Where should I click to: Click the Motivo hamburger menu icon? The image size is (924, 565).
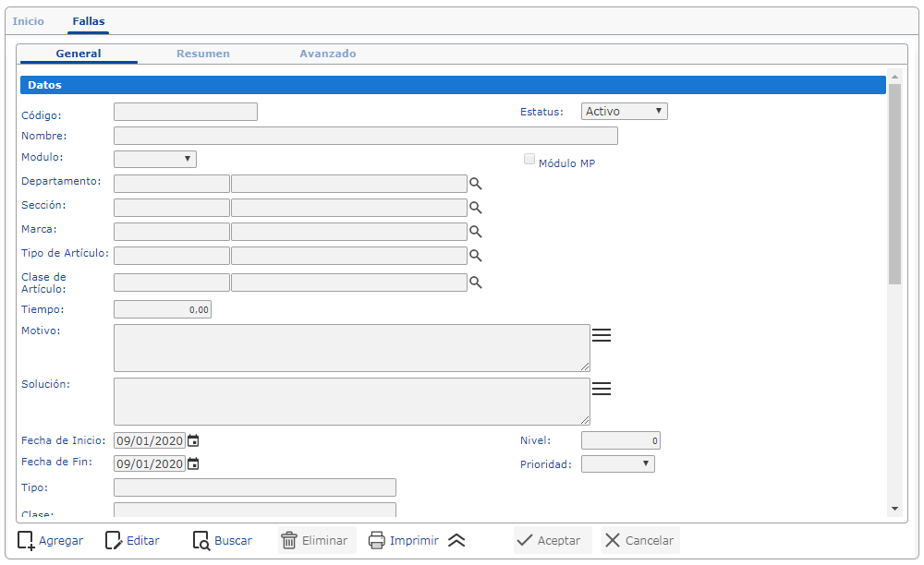coord(602,335)
